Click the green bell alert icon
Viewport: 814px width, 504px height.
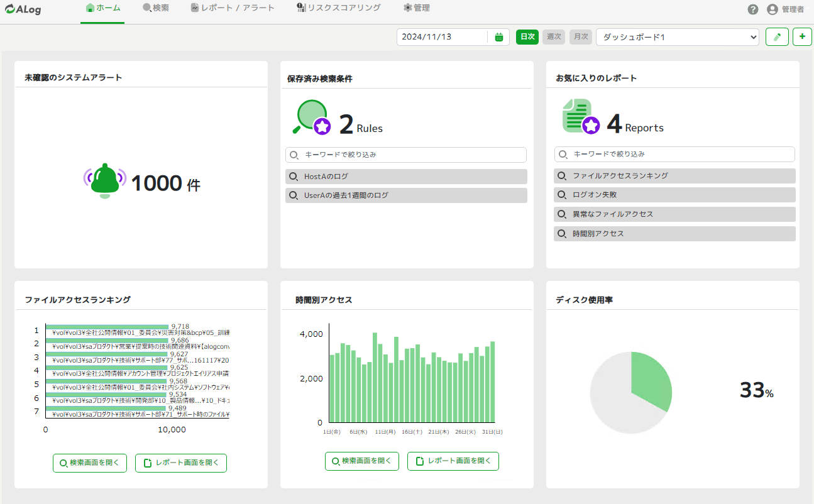pyautogui.click(x=105, y=182)
